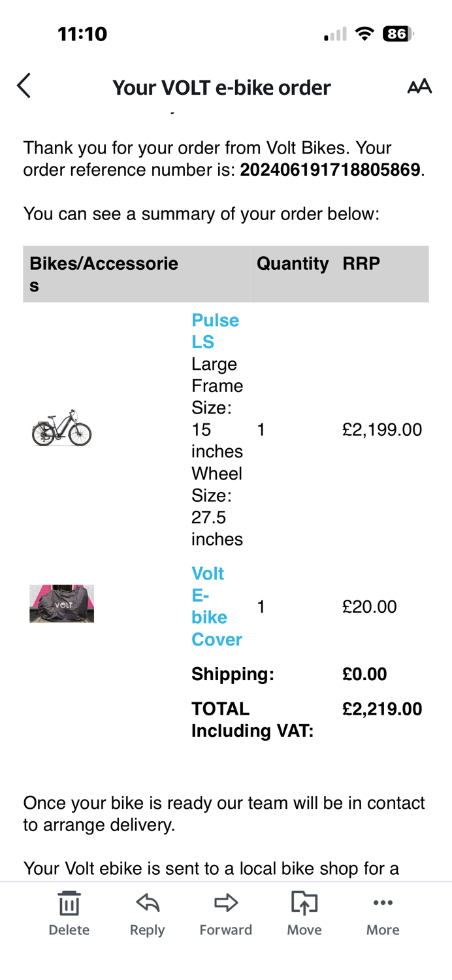This screenshot has height=980, width=452.
Task: Tap the battery indicator in status bar
Action: 398,34
